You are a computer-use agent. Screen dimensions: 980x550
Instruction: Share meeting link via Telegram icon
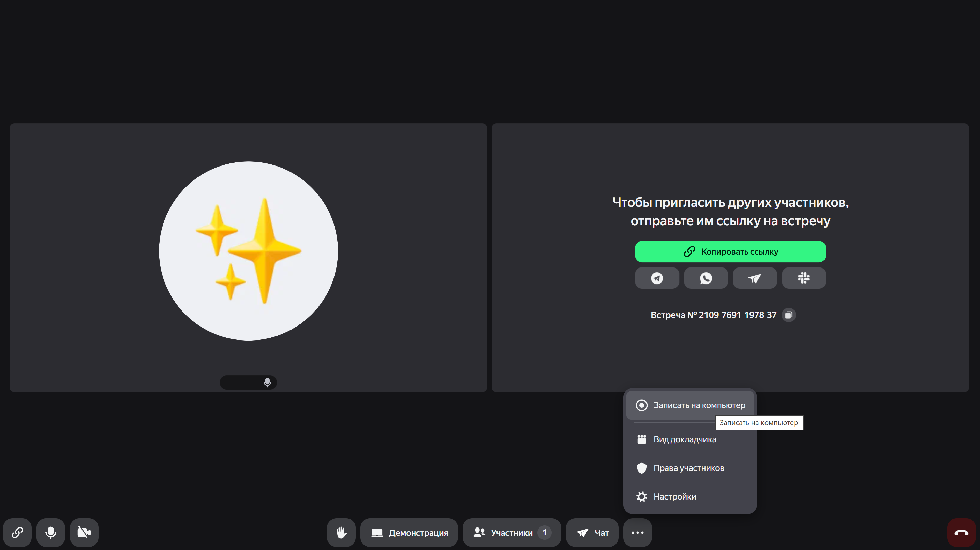pos(657,278)
